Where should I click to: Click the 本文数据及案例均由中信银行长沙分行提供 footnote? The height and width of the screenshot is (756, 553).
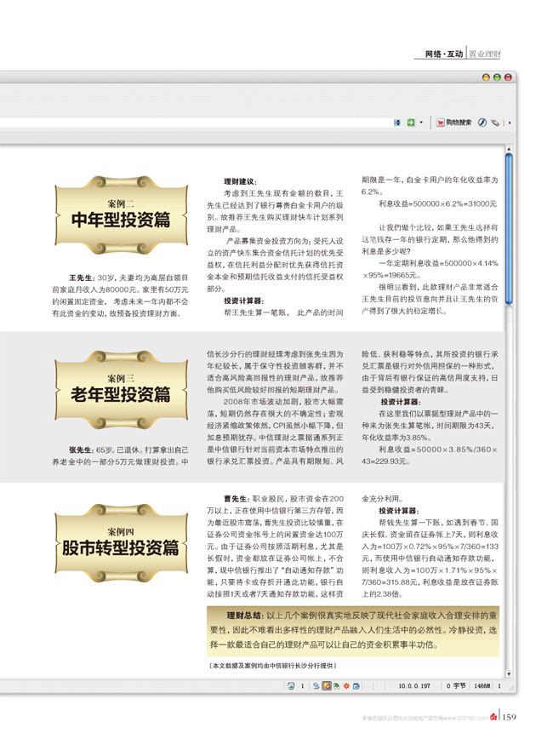273,666
